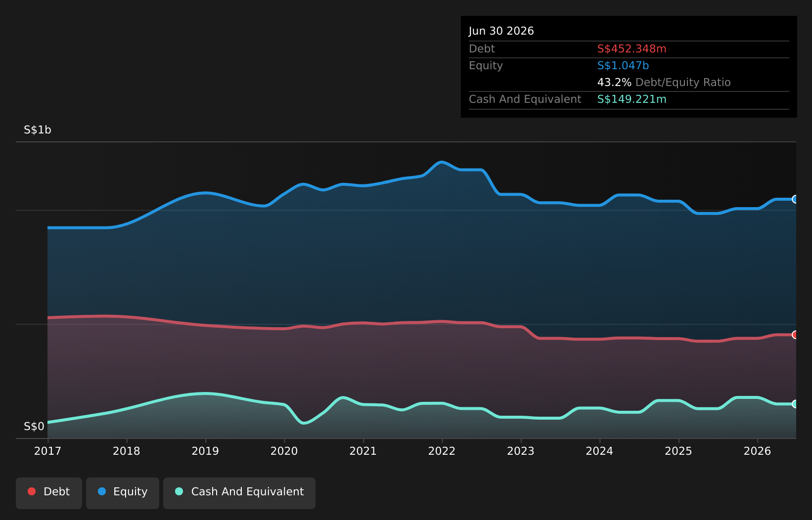Click the Jun 30 2026 tooltip date
The height and width of the screenshot is (520, 812).
tap(501, 31)
